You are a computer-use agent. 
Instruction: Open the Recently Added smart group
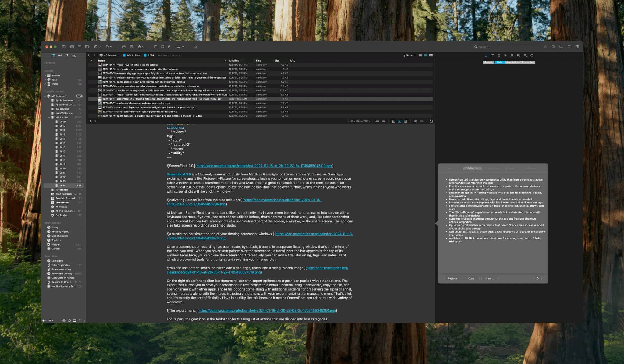click(63, 232)
